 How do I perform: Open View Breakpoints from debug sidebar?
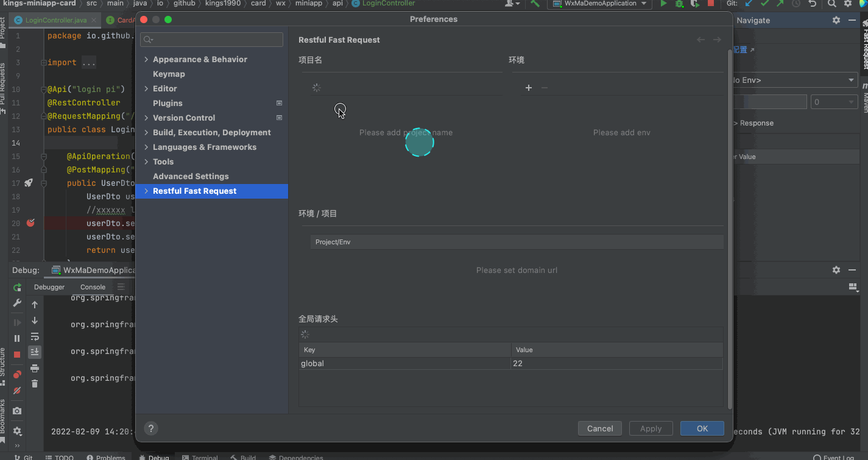(17, 374)
